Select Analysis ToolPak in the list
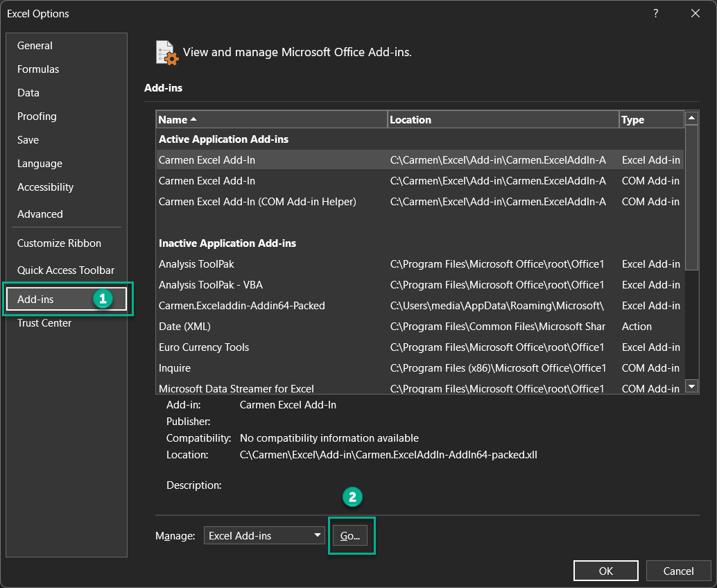 [197, 264]
